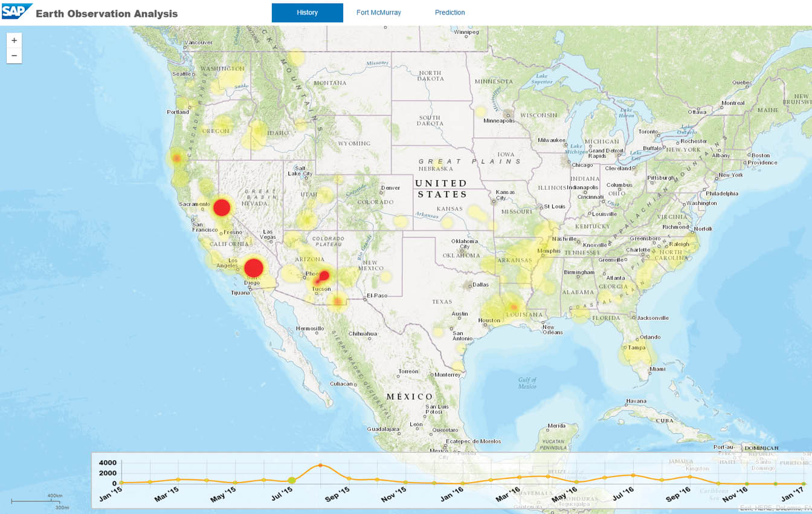Click the orange hotspot on northern California coast
The width and height of the screenshot is (812, 514).
(176, 158)
